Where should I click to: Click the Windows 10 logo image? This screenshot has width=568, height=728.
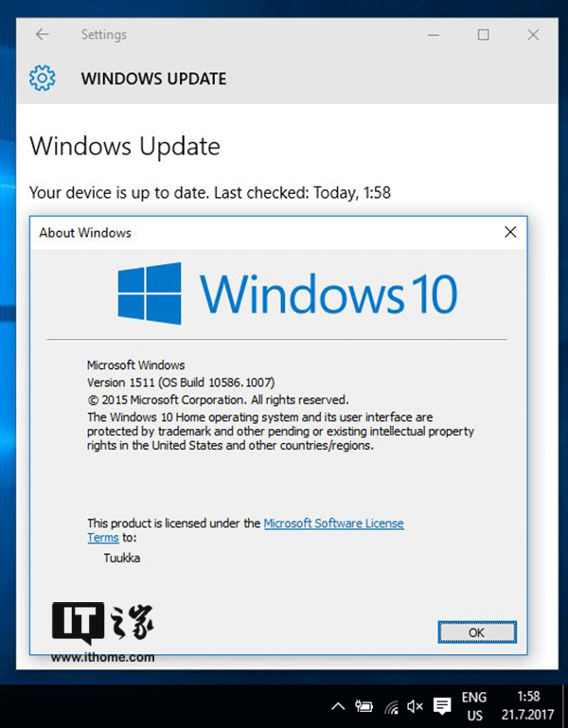pyautogui.click(x=287, y=293)
